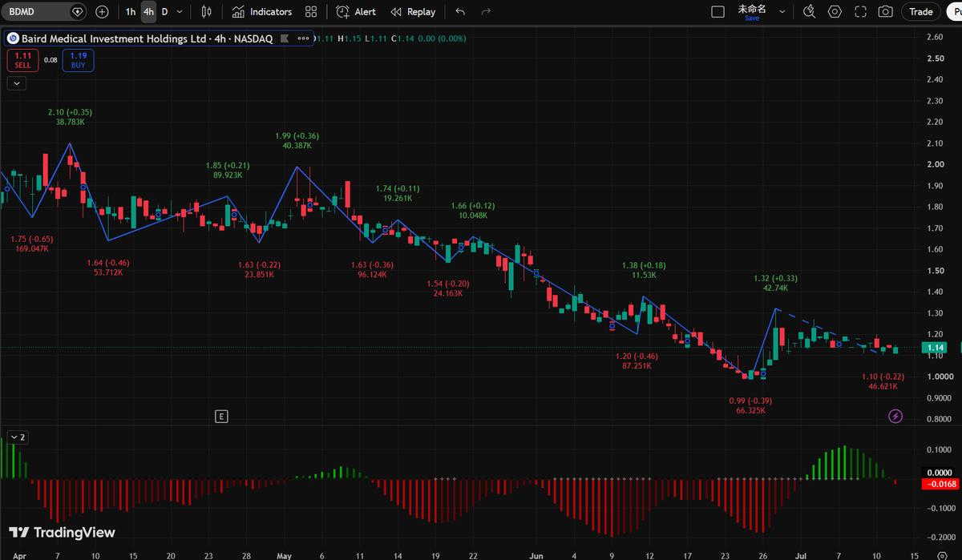Open the Indicators dialog
Viewport: 962px width, 560px height.
pos(262,12)
